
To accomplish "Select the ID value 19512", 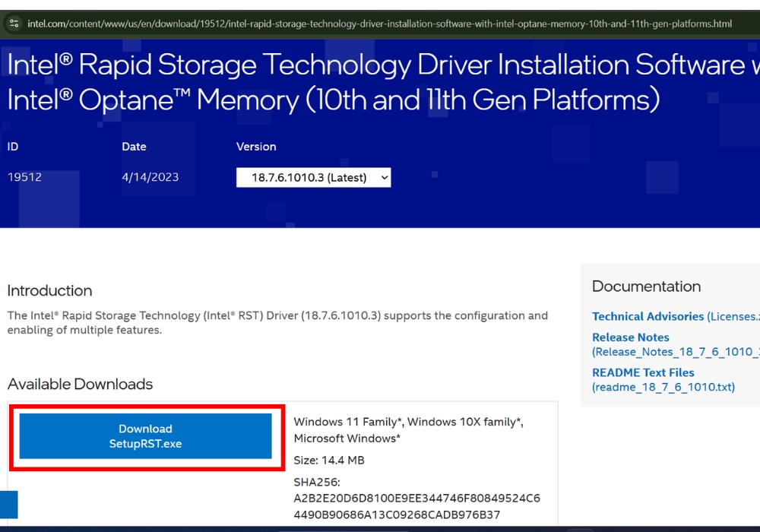I will tap(24, 177).
